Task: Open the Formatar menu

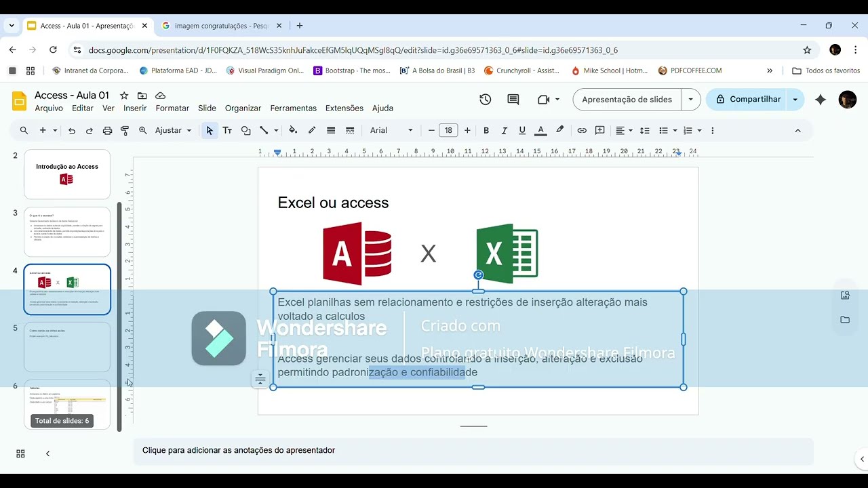Action: 172,108
